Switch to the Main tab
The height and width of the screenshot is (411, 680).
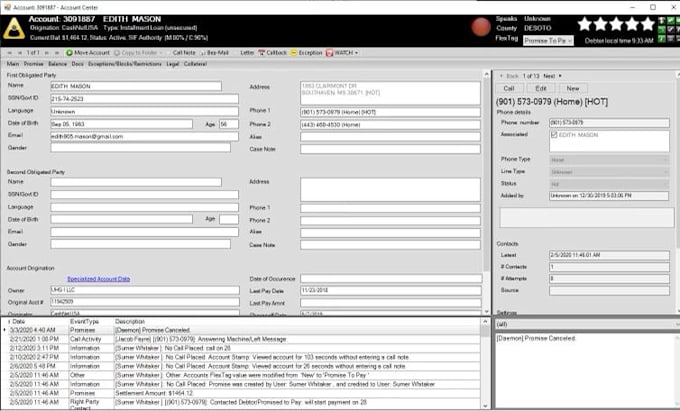13,64
